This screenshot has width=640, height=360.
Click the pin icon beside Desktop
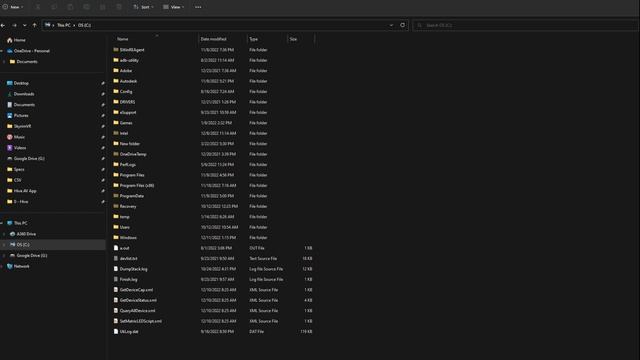point(103,83)
